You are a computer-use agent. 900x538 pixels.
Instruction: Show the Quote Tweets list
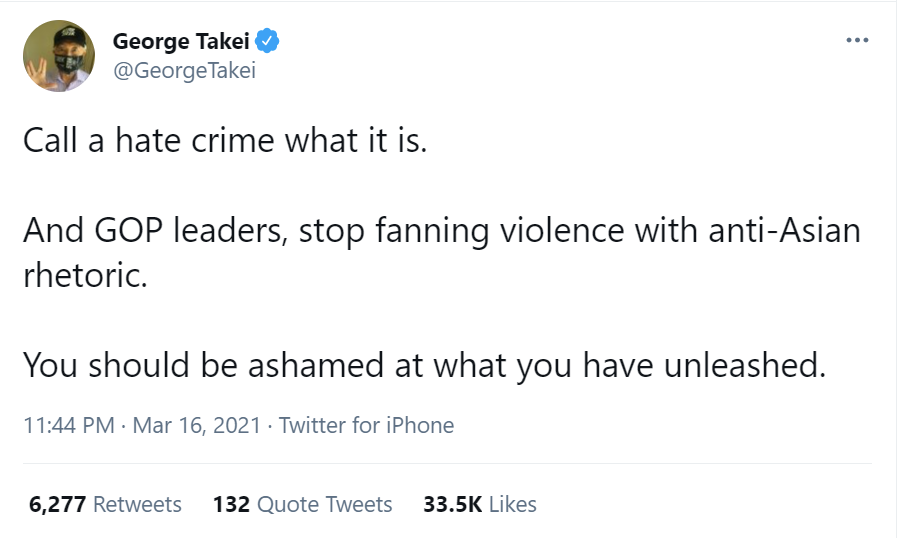click(x=324, y=504)
